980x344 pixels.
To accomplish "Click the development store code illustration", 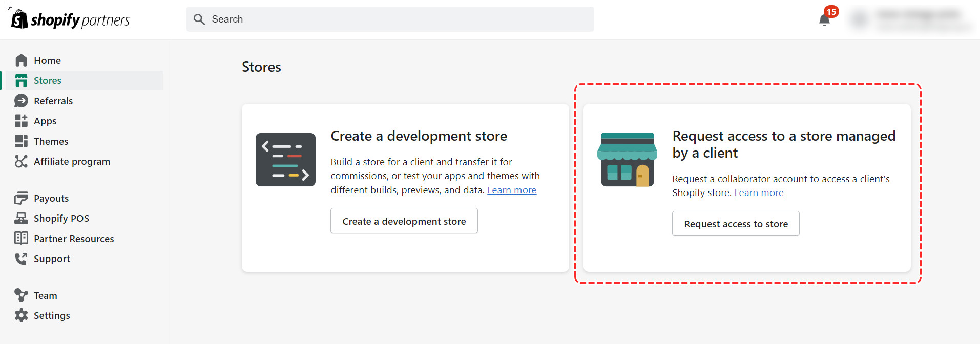I will coord(285,160).
